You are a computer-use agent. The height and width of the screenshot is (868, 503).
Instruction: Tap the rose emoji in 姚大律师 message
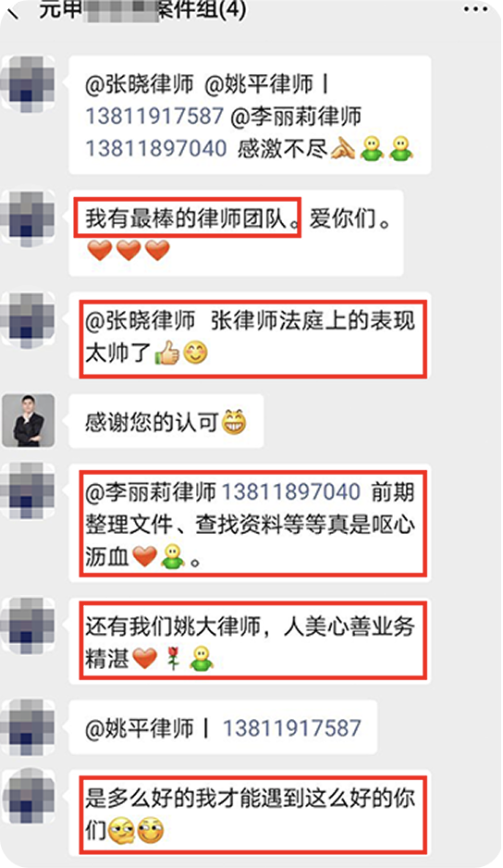click(173, 659)
